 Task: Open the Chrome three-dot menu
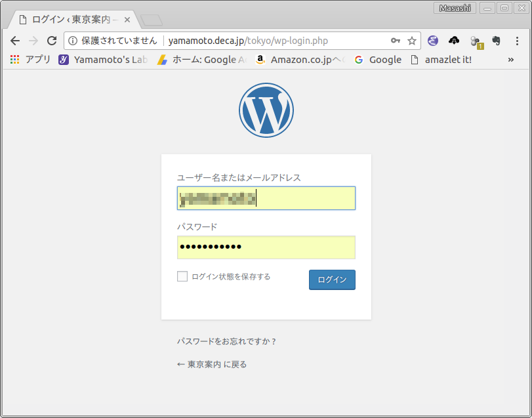(517, 41)
